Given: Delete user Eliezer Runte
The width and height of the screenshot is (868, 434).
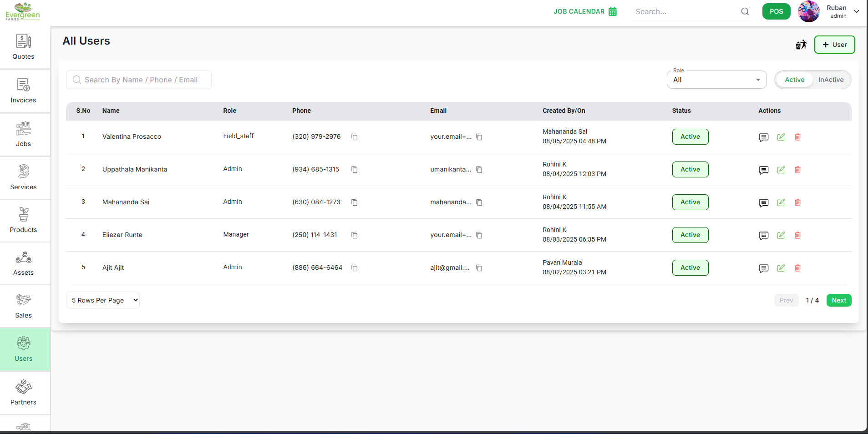Looking at the screenshot, I should (798, 235).
